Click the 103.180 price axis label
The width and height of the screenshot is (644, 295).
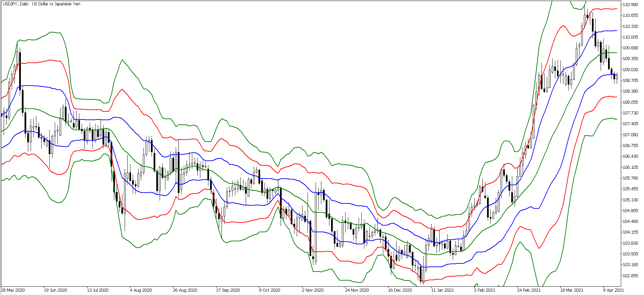pos(630,265)
